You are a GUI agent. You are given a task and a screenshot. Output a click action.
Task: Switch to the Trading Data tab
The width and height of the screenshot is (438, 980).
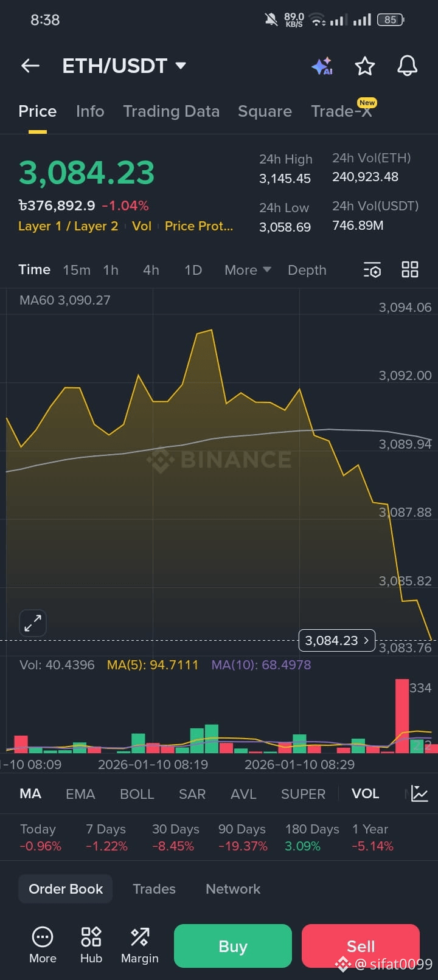coord(171,111)
